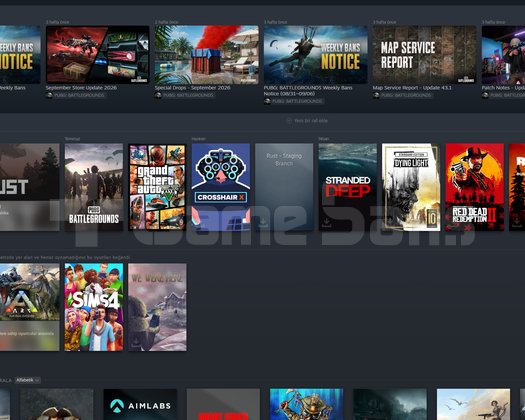The image size is (525, 420).
Task: Click Aimlabs logo tile in library
Action: [x=140, y=404]
